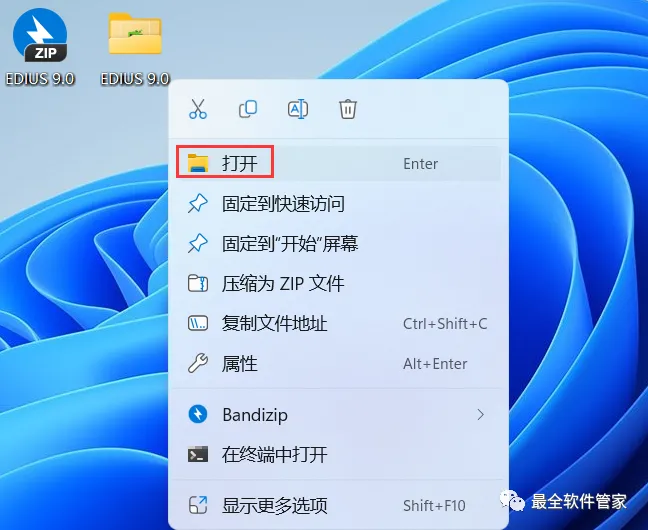The image size is (648, 530).
Task: Choose 复制文件地址 menu entry
Action: [x=338, y=323]
